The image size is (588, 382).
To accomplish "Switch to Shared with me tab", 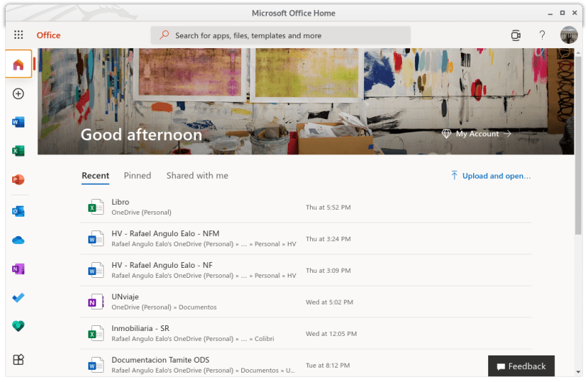I will point(197,176).
